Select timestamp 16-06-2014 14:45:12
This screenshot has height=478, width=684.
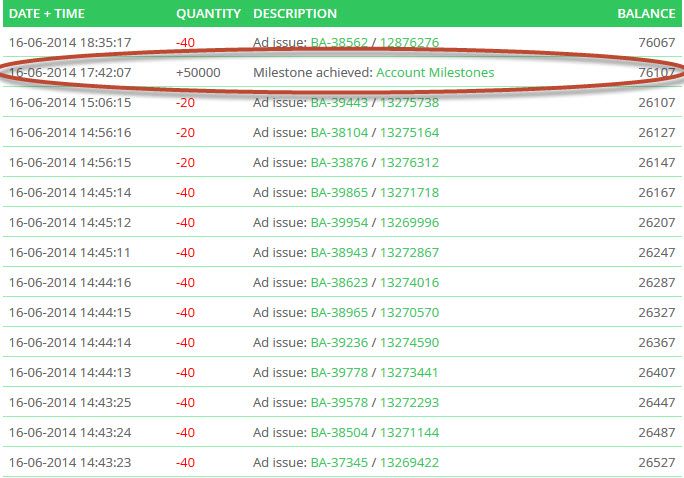click(x=70, y=222)
